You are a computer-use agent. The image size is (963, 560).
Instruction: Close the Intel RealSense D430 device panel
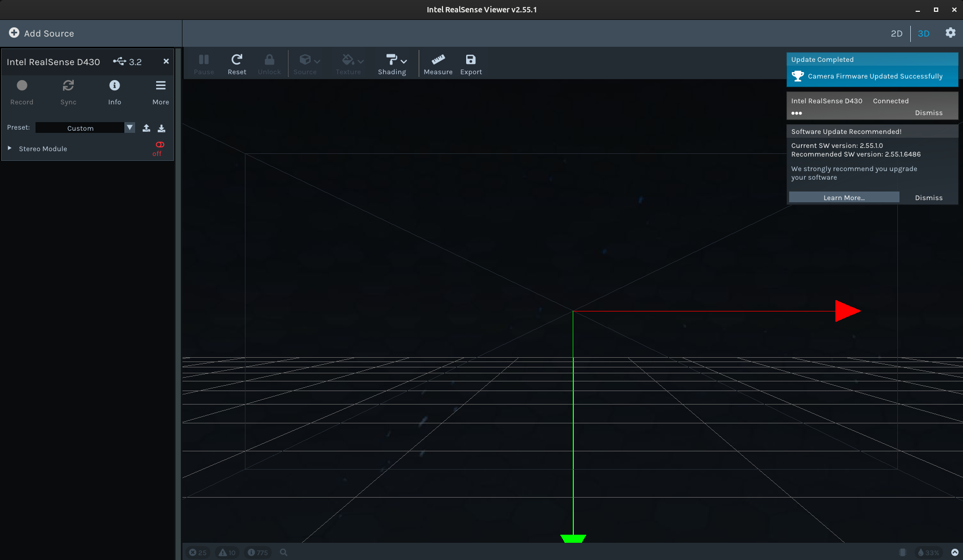pyautogui.click(x=166, y=61)
